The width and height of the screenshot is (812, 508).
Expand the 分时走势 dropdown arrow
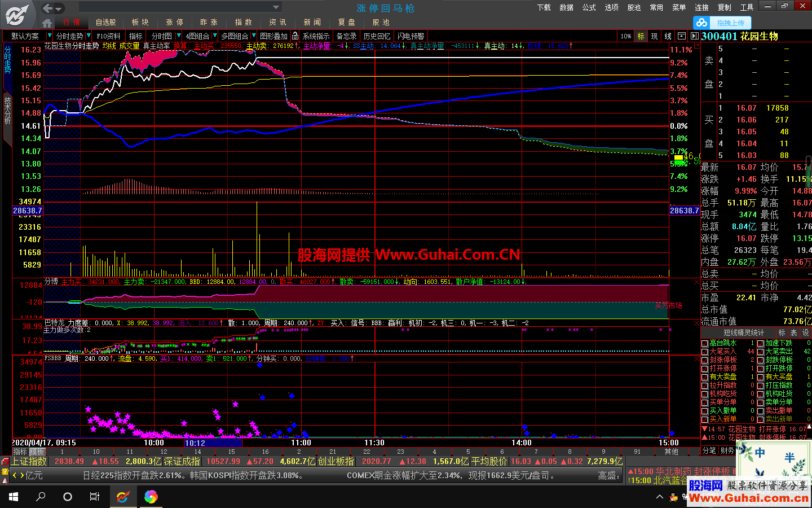coord(89,36)
